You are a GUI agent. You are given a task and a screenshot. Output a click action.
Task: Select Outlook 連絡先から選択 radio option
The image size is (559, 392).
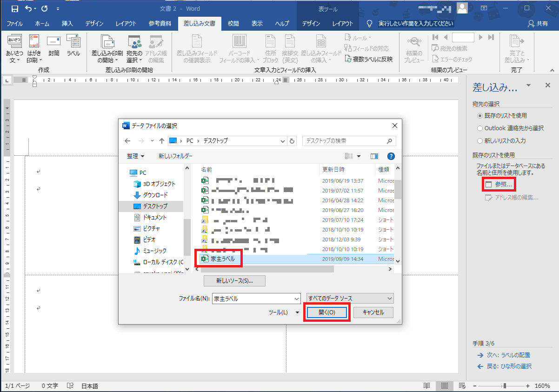(480, 128)
